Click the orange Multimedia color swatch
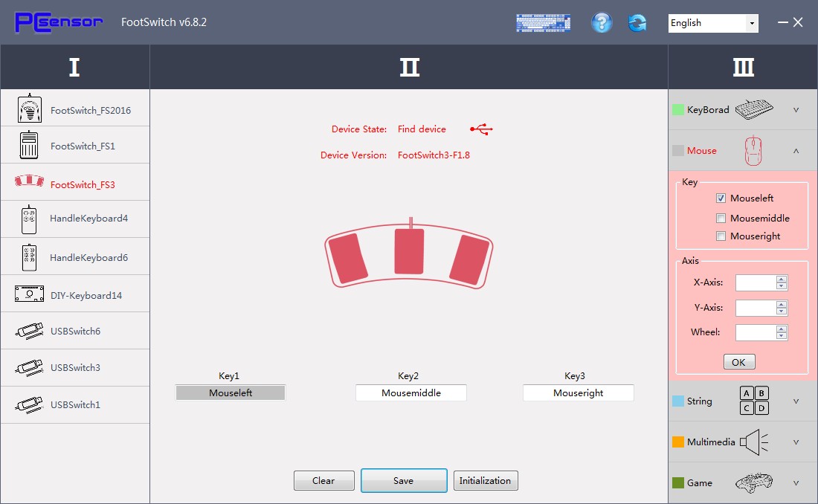This screenshot has height=504, width=818. click(678, 442)
